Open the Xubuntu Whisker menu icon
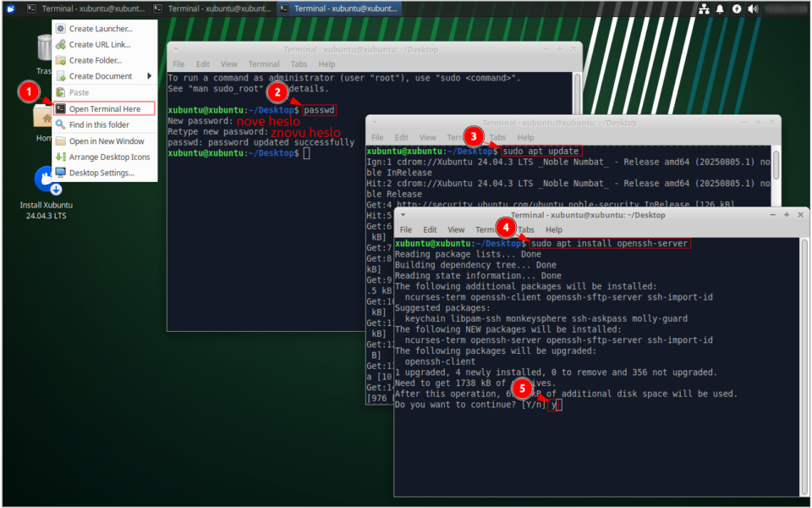This screenshot has height=508, width=812. 10,8
